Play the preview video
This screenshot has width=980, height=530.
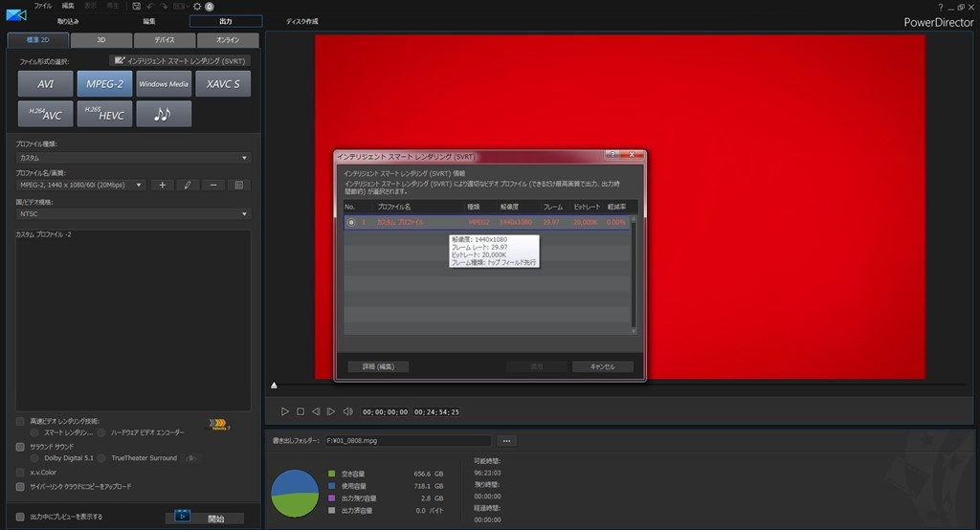(x=285, y=411)
